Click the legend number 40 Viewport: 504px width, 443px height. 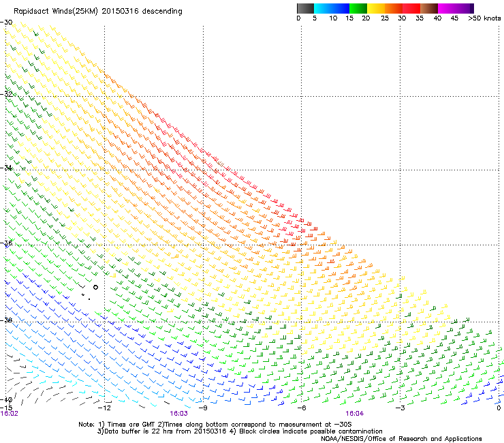tap(437, 18)
